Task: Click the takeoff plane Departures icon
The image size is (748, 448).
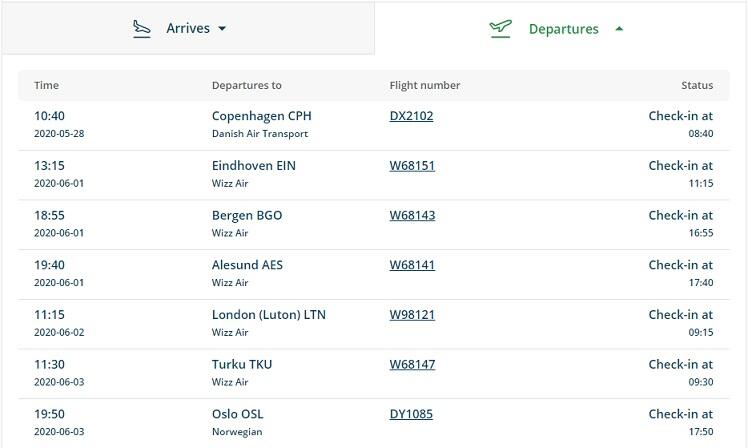Action: (x=500, y=29)
